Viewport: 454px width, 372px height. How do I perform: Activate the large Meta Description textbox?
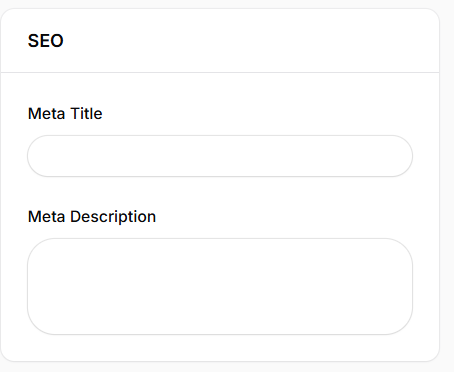point(220,286)
